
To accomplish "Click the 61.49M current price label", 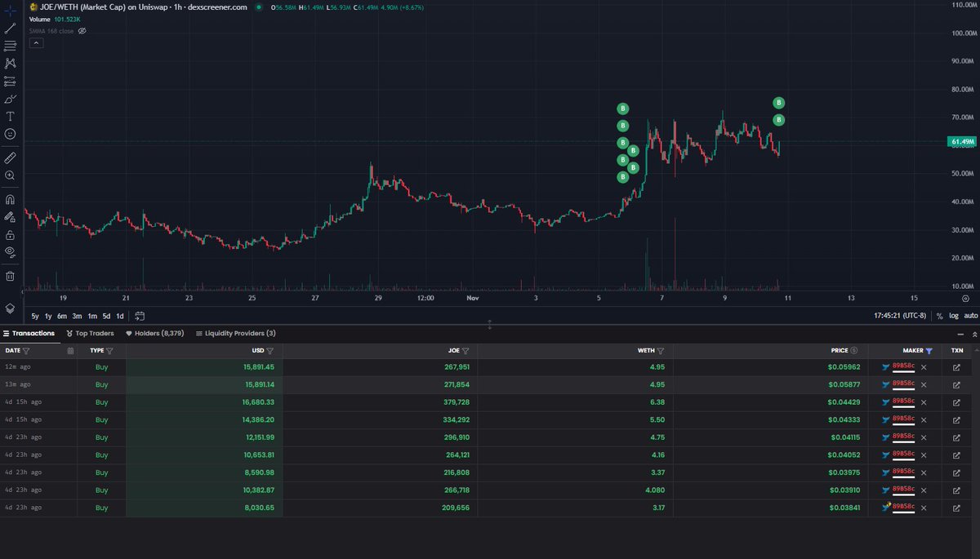I will tap(963, 141).
